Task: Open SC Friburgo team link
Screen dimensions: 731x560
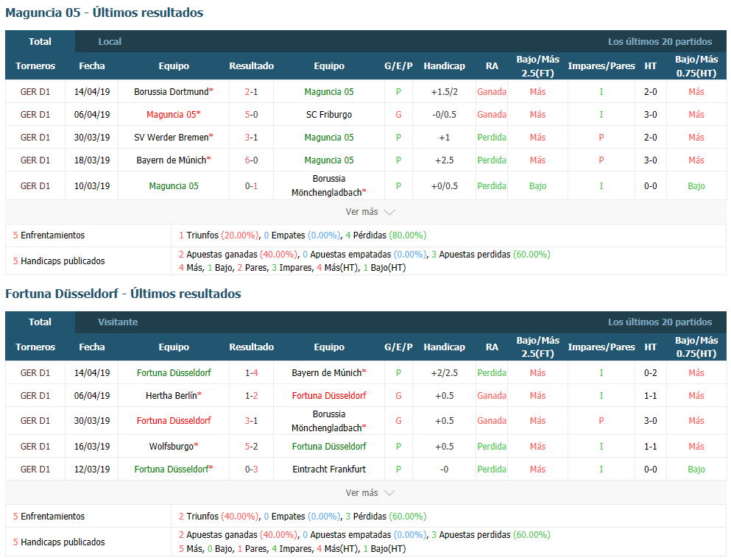Action: pyautogui.click(x=328, y=115)
